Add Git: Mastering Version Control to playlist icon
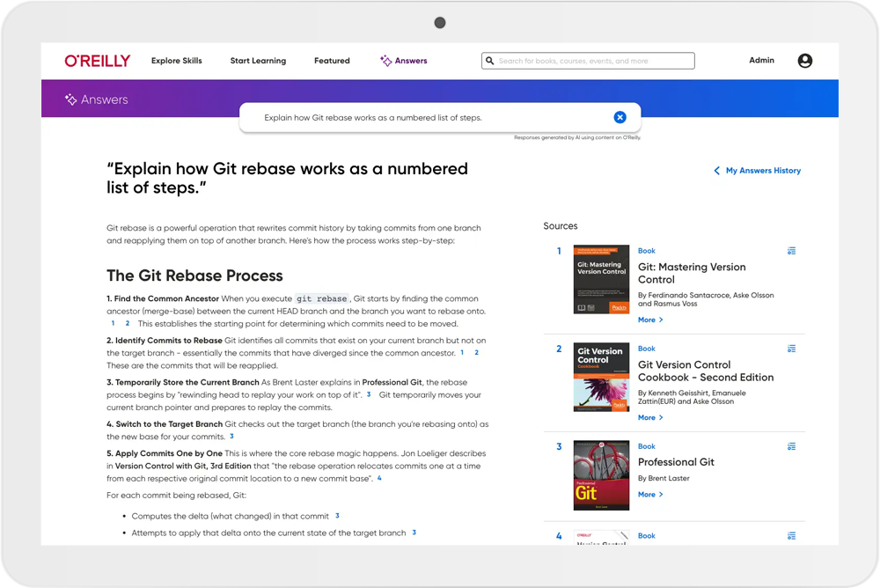 791,251
